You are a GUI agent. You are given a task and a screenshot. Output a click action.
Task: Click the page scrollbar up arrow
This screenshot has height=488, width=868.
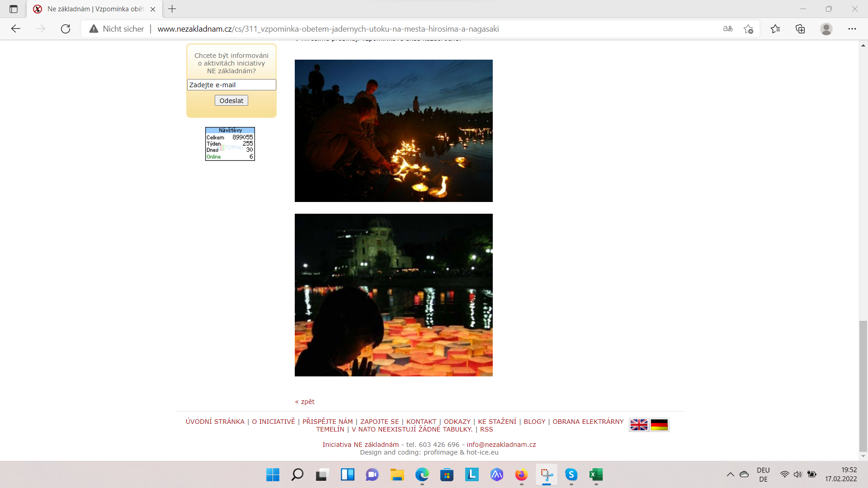pos(863,45)
